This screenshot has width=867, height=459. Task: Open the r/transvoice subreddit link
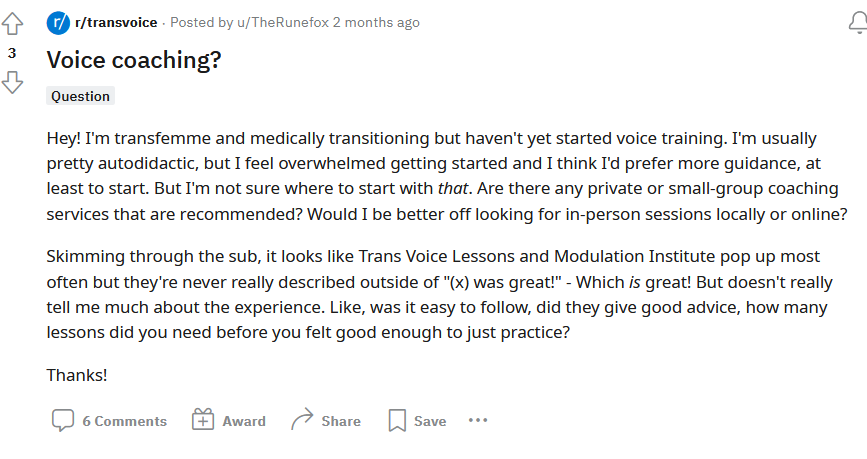116,23
